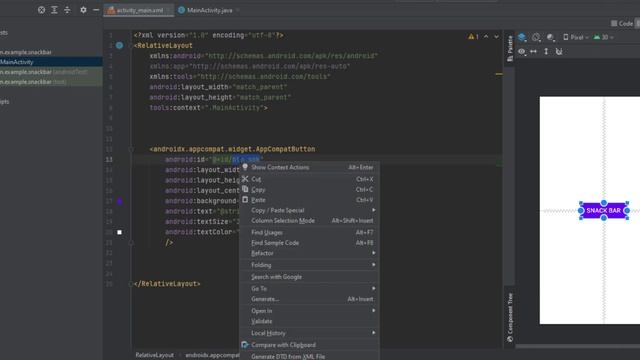The image size is (640, 360).
Task: Click the night mode icon in design toolbar
Action: tap(551, 38)
